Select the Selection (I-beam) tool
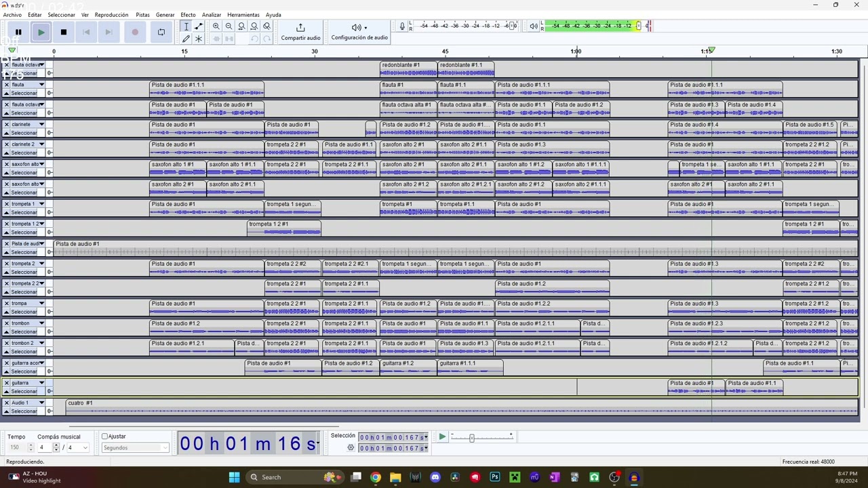The width and height of the screenshot is (868, 488). 186,26
